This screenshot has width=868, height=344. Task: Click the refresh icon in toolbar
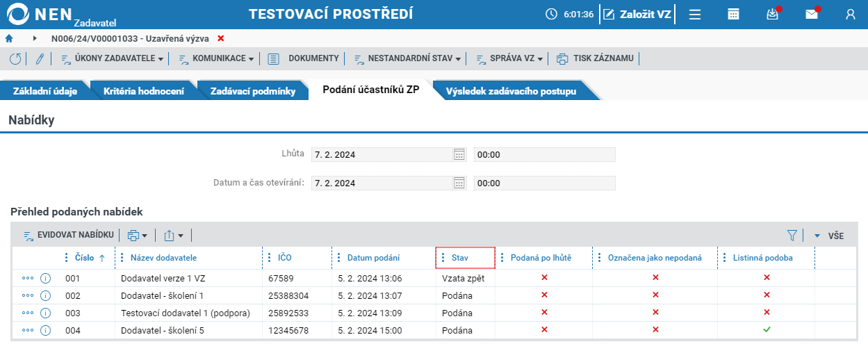point(15,58)
